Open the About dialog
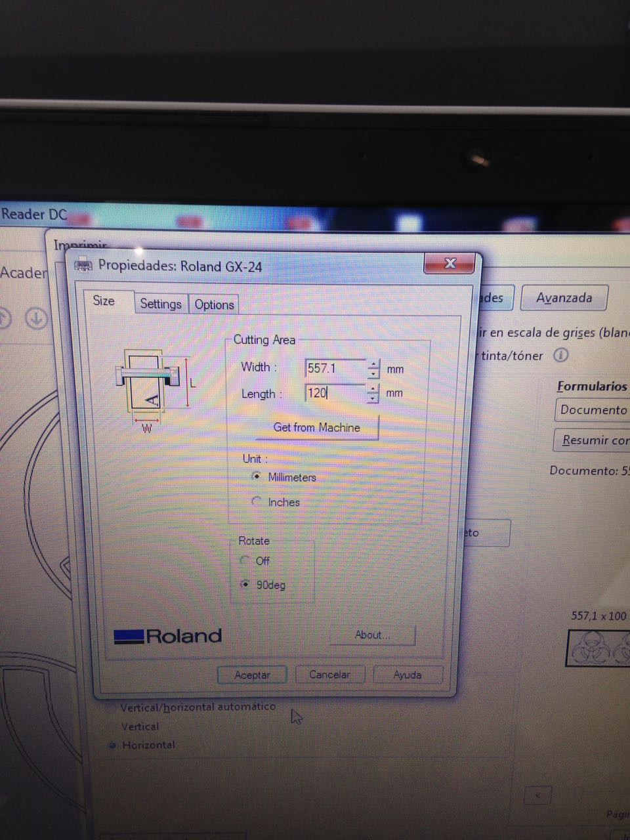 pos(373,635)
